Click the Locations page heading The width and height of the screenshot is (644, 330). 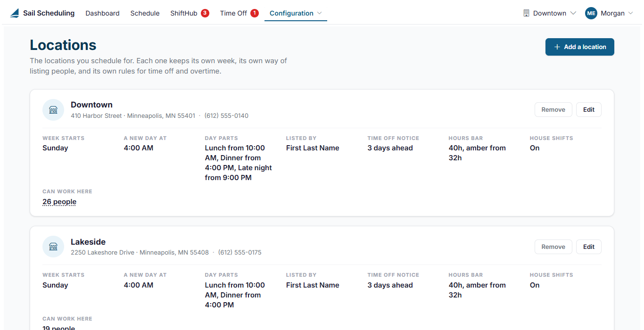[63, 45]
